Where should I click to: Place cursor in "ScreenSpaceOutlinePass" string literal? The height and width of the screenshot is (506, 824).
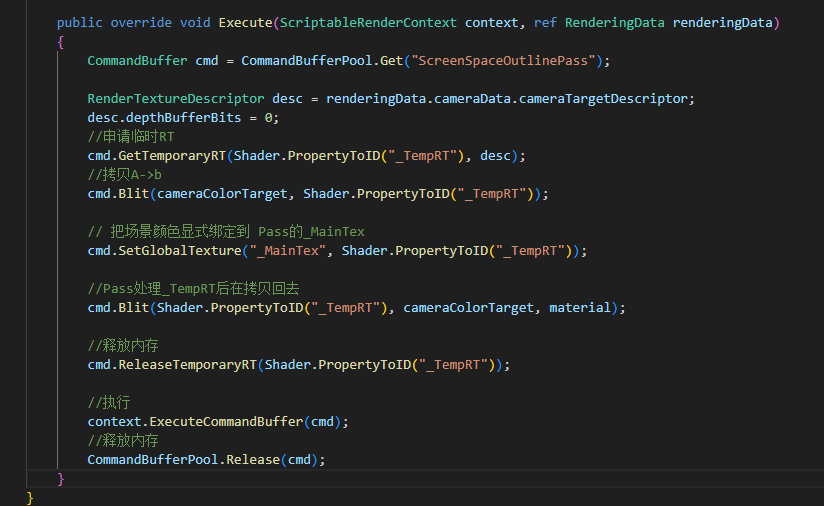[507, 60]
